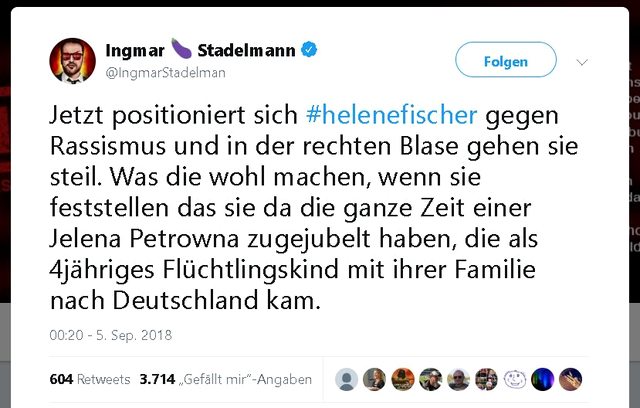View the 604 Retweets list
Viewport: 640px width, 408px height.
(90, 379)
